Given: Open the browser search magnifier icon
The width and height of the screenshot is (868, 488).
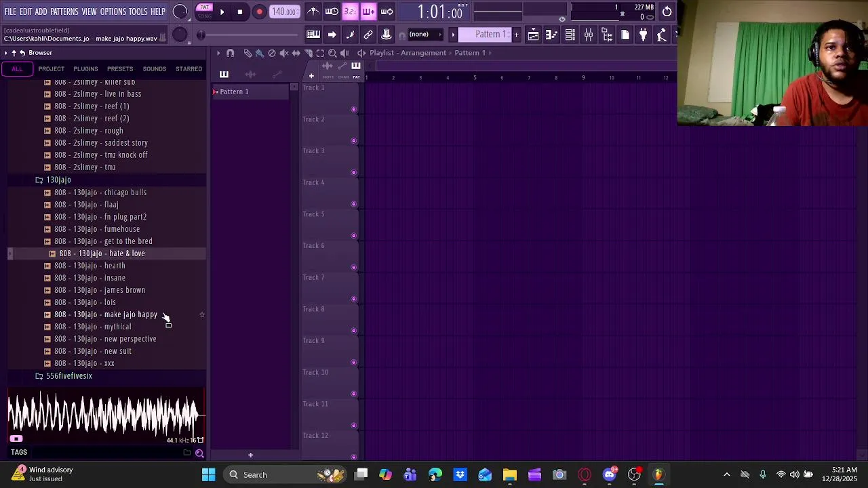Looking at the screenshot, I should [x=199, y=453].
